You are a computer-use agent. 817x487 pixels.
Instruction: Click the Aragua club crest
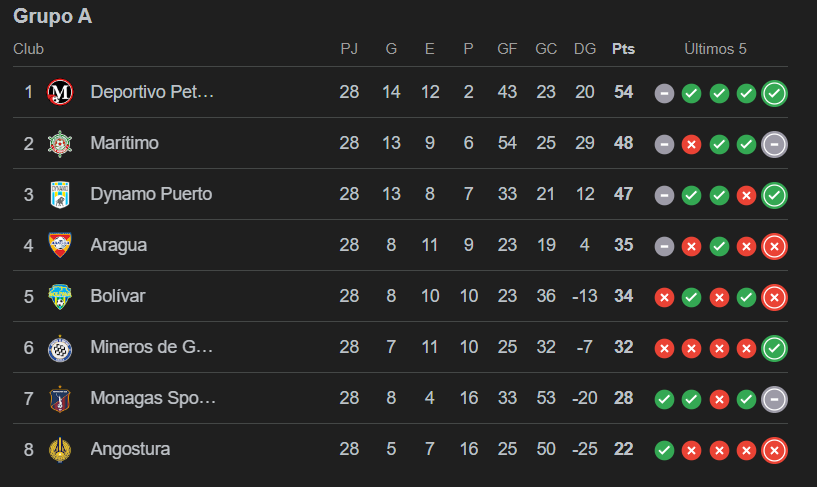click(x=61, y=246)
